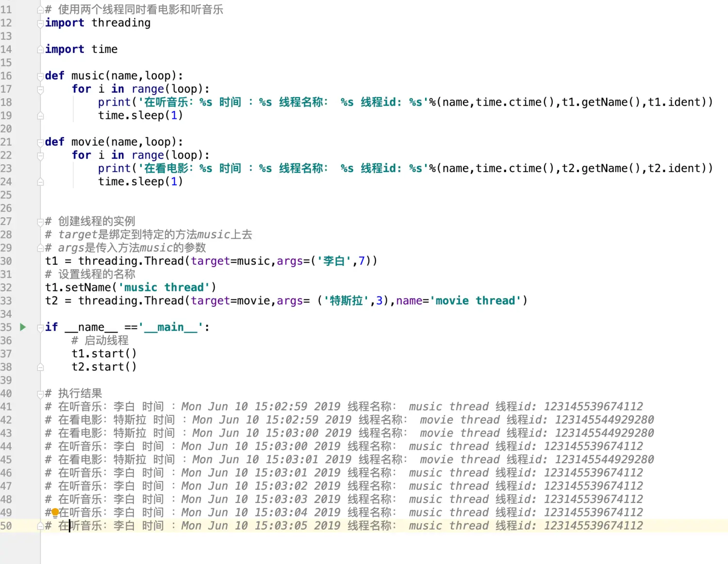
Task: Collapse the if __name__ block fold
Action: [x=40, y=327]
